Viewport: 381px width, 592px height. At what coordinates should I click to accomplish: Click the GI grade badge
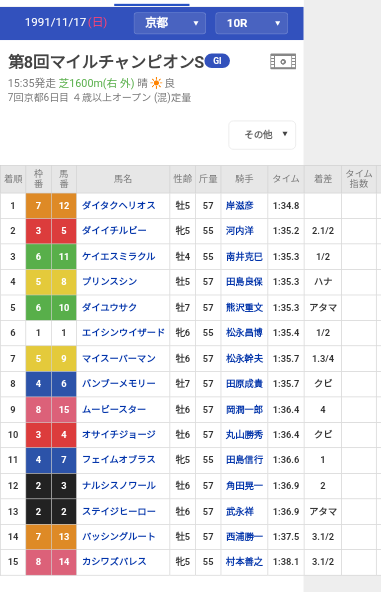217,61
